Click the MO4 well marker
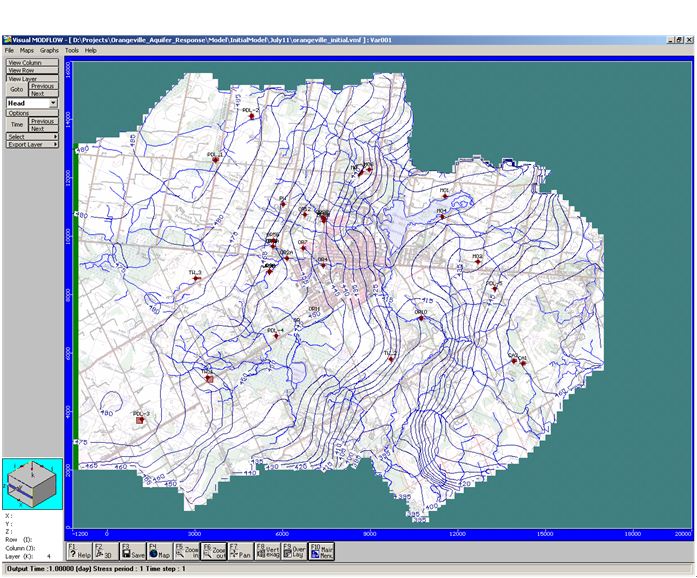Screen dimensions: 697x578 (442, 217)
